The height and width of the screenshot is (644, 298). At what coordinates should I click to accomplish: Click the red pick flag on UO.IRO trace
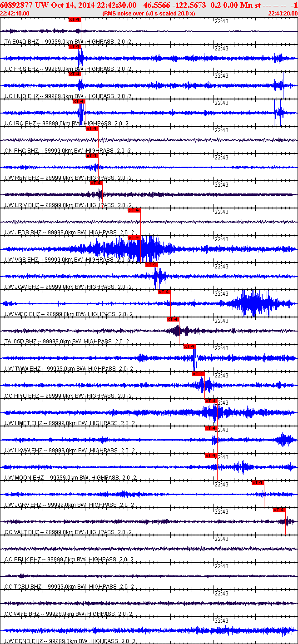[x=79, y=101]
